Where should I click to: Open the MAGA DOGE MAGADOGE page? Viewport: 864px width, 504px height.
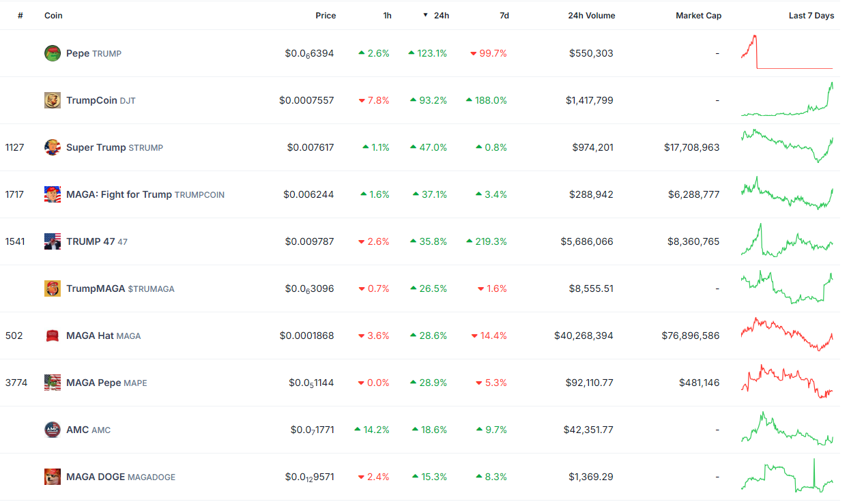coord(120,477)
